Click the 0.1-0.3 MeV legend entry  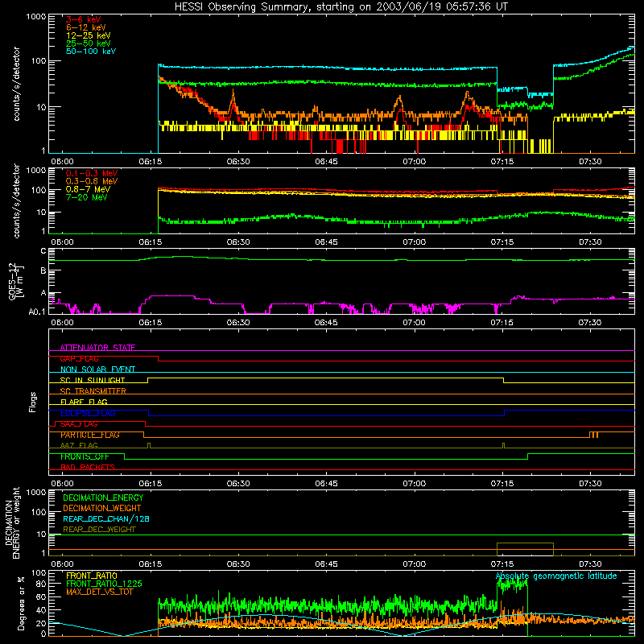(x=92, y=173)
